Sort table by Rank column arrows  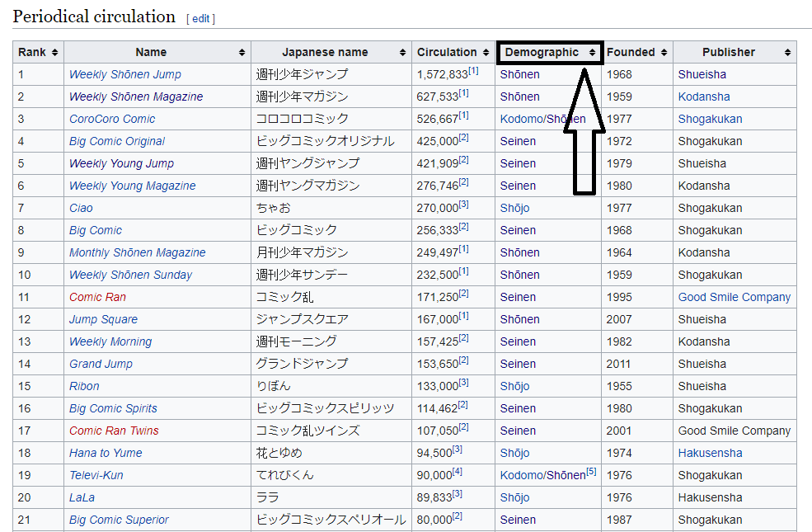55,53
